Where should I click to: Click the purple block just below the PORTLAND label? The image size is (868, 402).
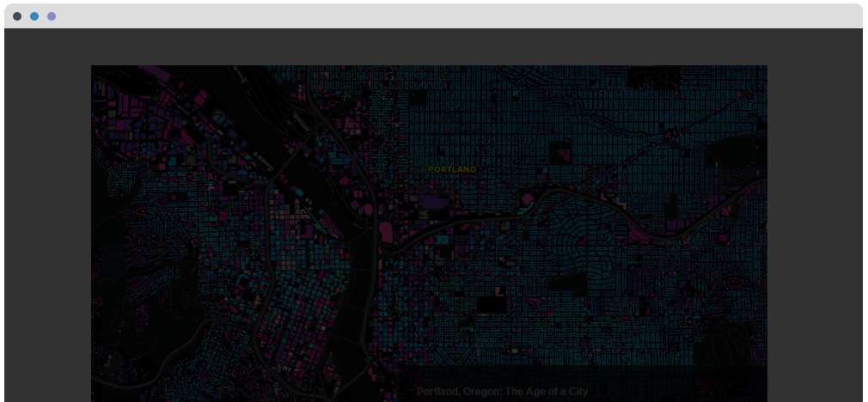[x=434, y=203]
